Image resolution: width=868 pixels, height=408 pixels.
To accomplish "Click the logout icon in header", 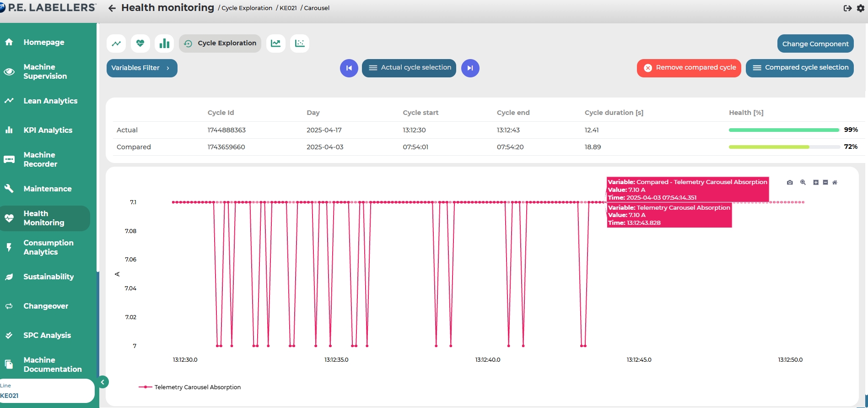I will 847,8.
